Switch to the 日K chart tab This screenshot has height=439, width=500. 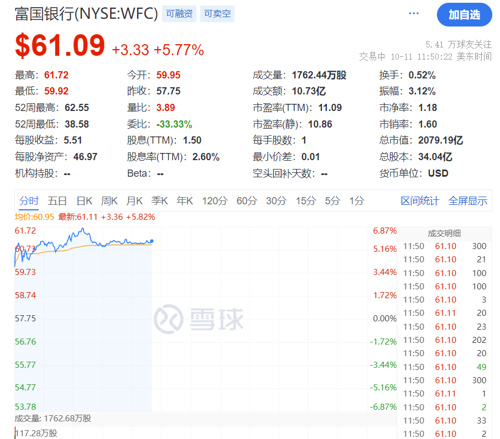coord(84,201)
